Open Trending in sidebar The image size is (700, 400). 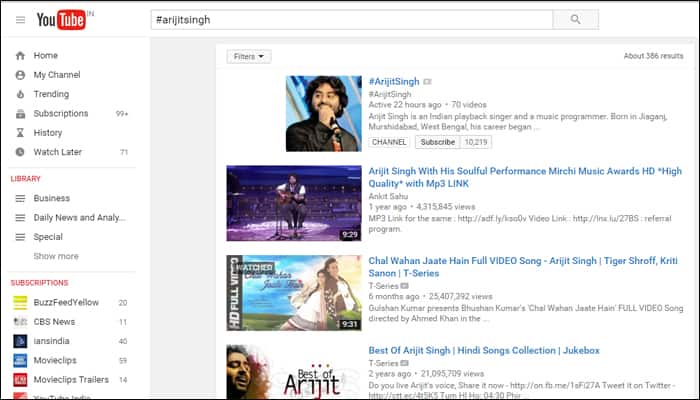pos(51,94)
